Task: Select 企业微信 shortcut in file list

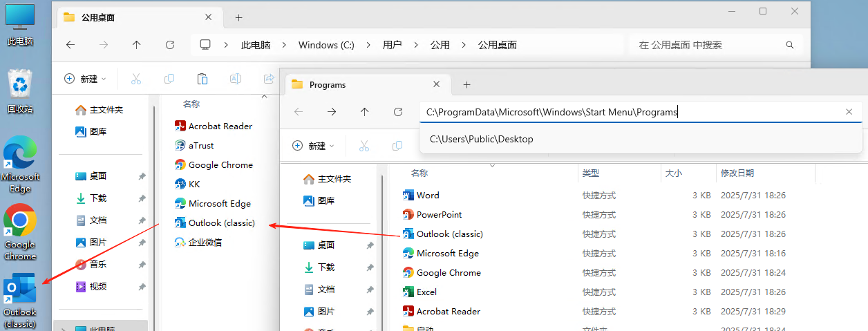Action: (205, 243)
